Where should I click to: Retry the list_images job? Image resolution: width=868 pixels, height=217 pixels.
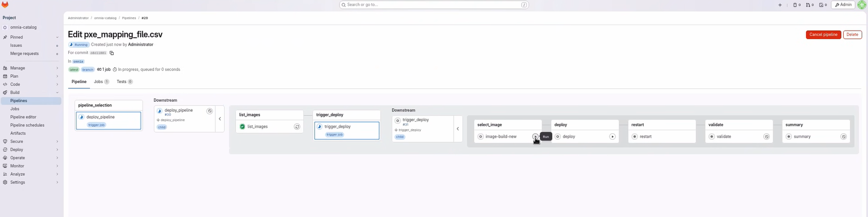297,126
